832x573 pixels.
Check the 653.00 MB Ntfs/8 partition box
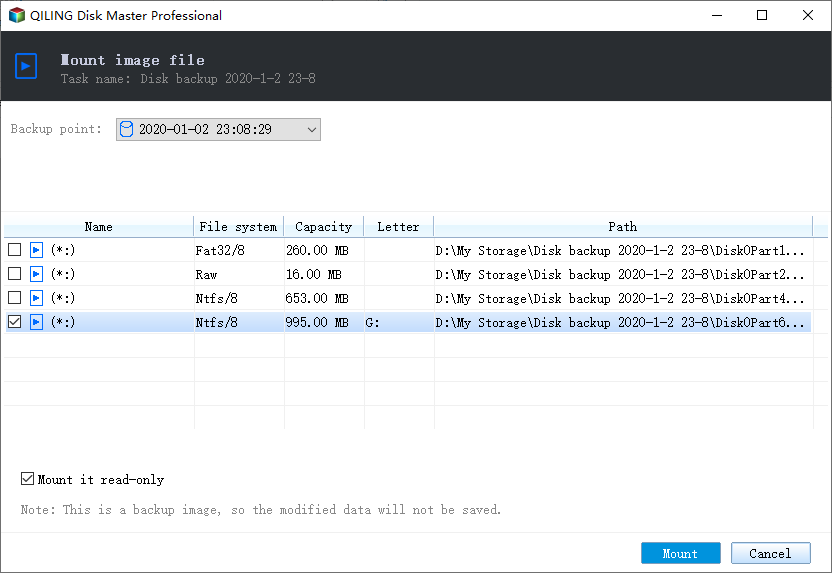[14, 298]
